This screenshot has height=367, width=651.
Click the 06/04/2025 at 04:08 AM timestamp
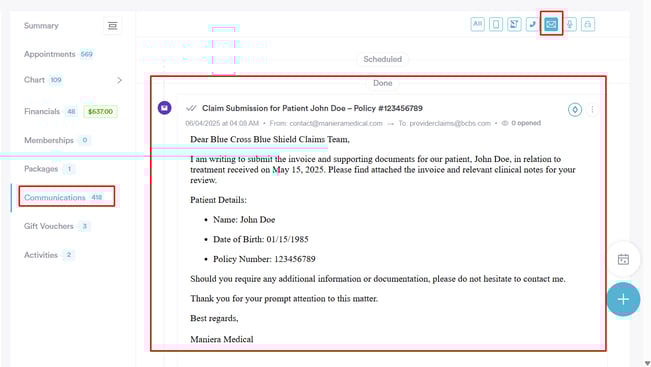pos(222,123)
